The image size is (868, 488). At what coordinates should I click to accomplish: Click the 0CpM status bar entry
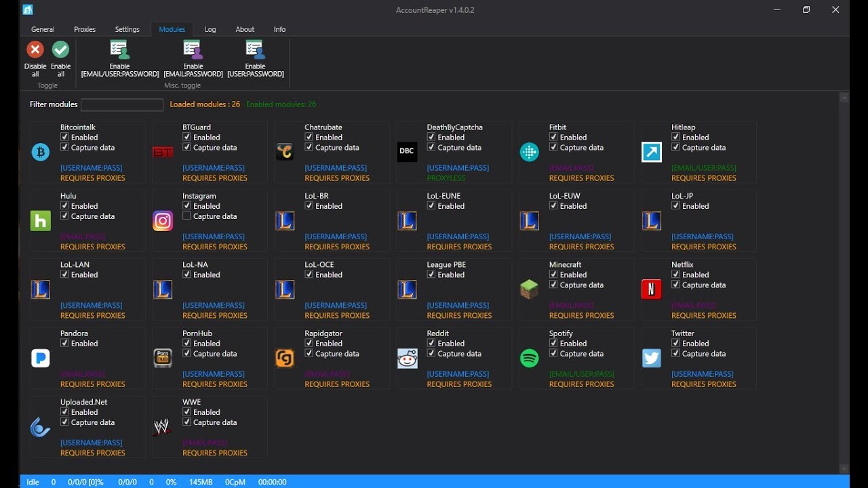[235, 482]
